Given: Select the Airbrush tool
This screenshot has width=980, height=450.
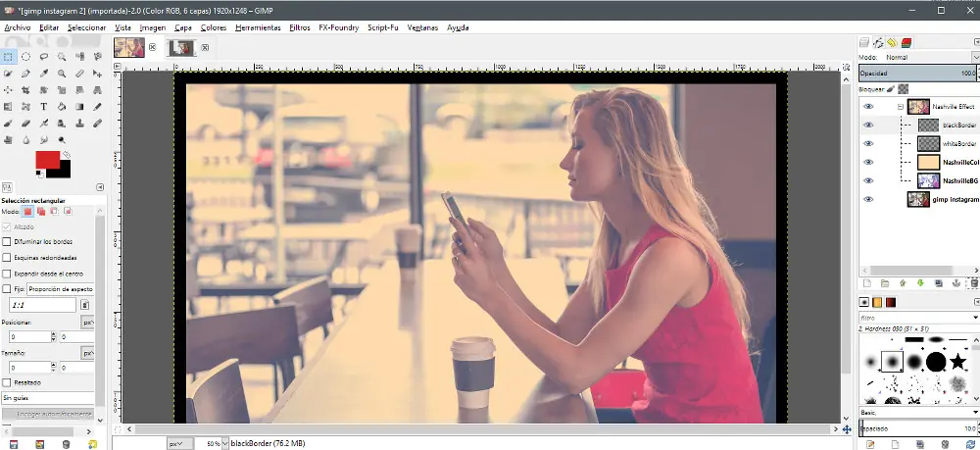Looking at the screenshot, I should point(44,124).
